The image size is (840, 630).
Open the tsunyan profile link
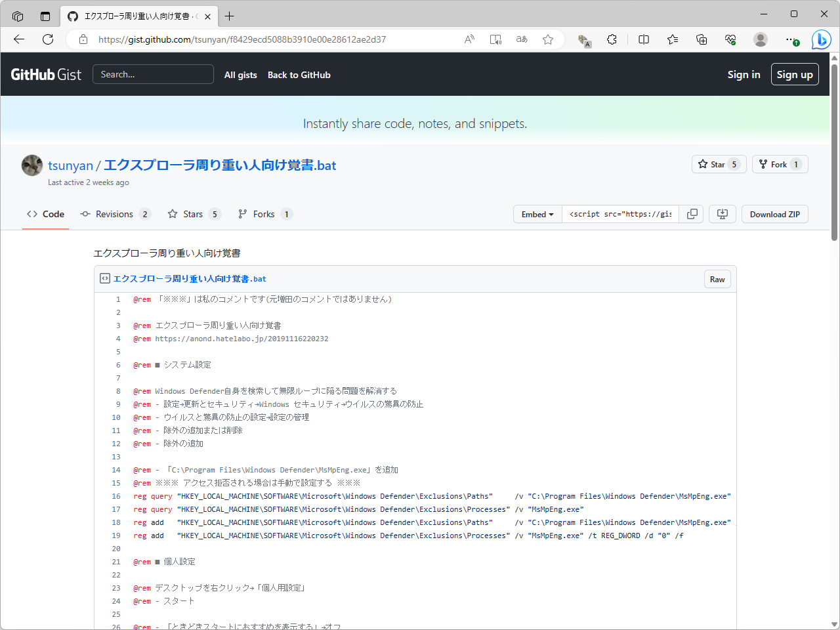click(x=70, y=165)
